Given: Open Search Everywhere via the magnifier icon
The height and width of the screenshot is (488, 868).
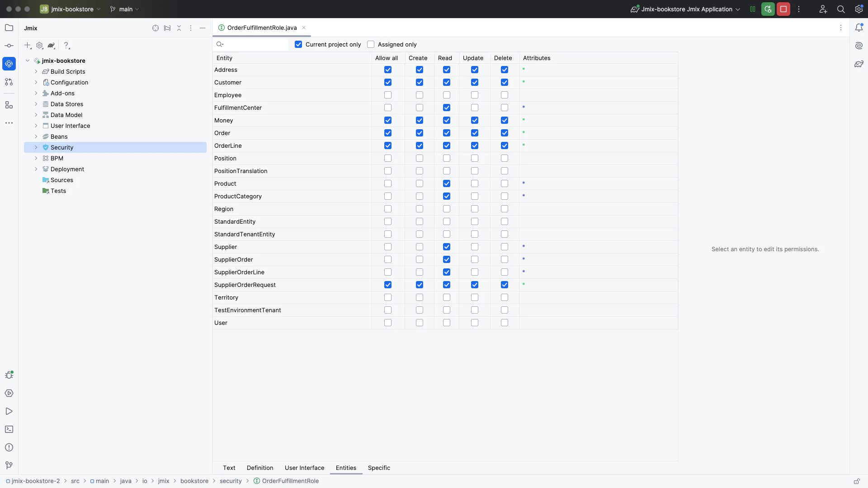Looking at the screenshot, I should tap(841, 9).
